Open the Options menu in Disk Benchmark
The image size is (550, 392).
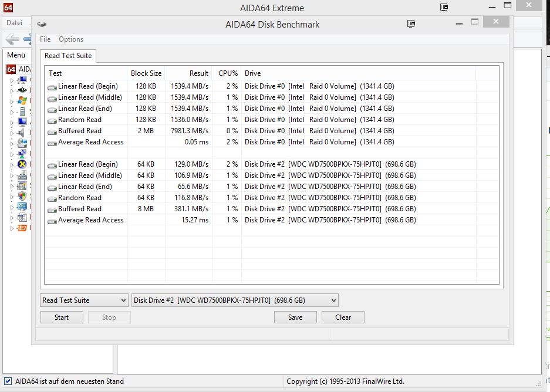(x=71, y=39)
